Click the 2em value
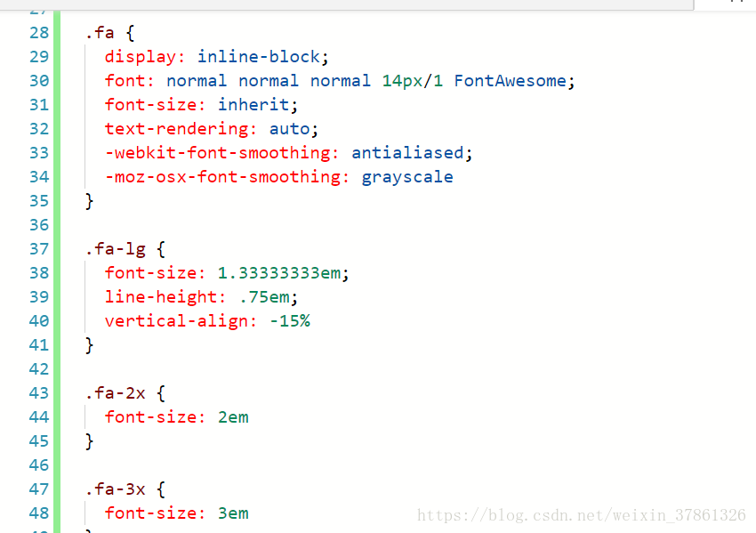 point(233,416)
